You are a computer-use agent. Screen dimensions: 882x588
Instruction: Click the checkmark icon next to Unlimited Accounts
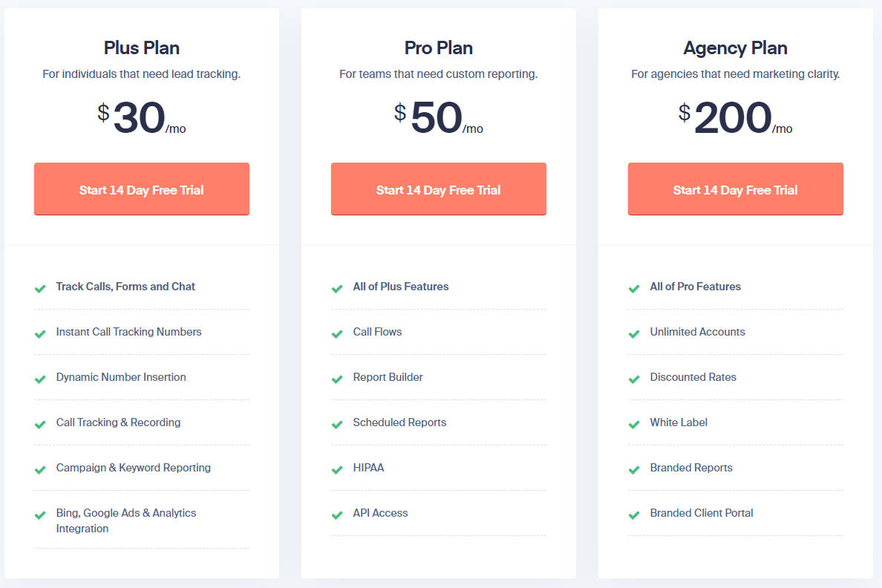tap(634, 333)
